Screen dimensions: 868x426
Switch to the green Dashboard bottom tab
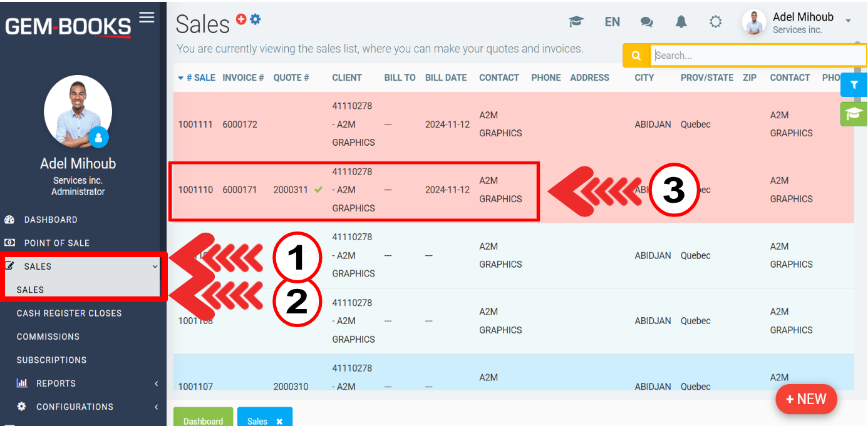[x=203, y=418]
